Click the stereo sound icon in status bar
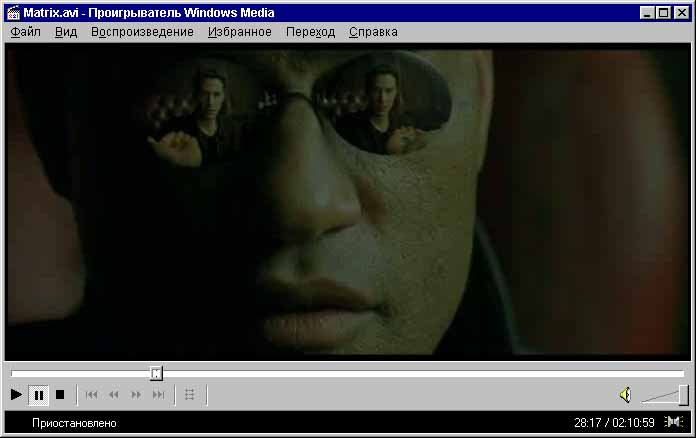Viewport: 696px width, 438px height. pos(673,422)
